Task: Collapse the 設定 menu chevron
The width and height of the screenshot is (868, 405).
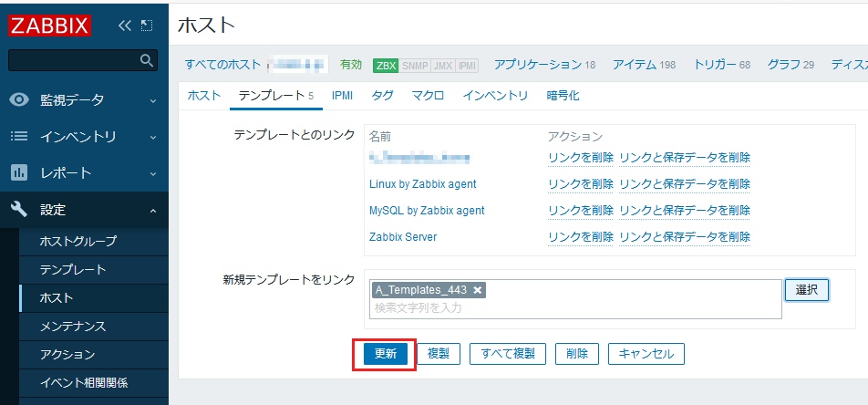Action: click(153, 211)
